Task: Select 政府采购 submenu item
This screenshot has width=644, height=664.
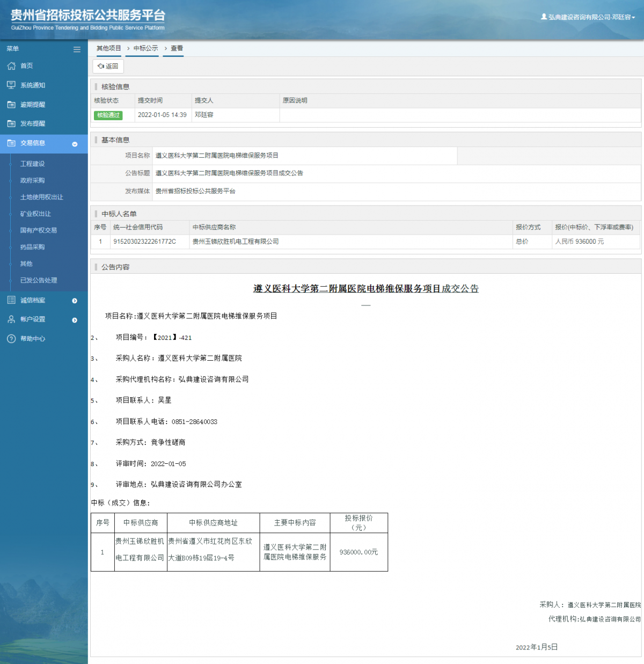Action: [33, 180]
